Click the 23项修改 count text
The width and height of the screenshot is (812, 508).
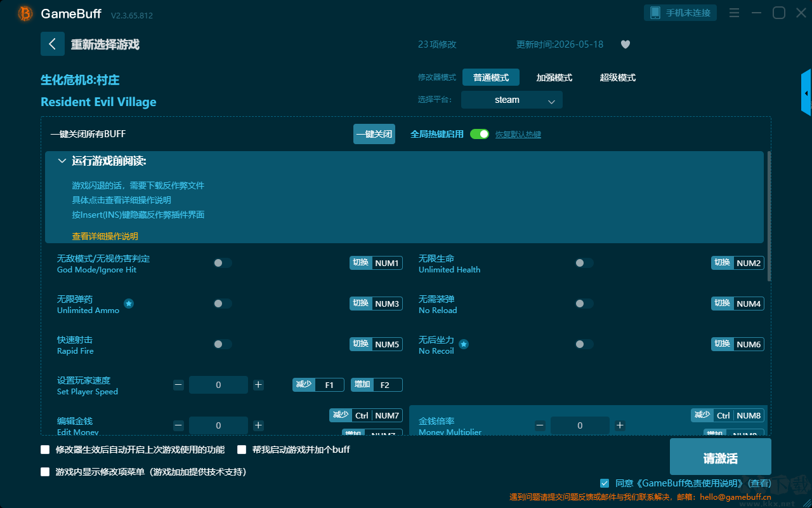(437, 44)
